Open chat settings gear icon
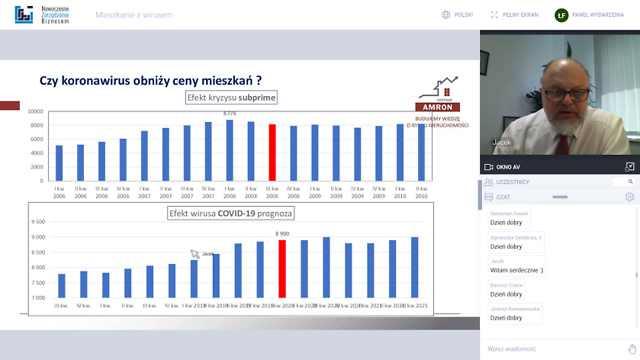Viewport: 640px width, 360px height. pos(629,197)
